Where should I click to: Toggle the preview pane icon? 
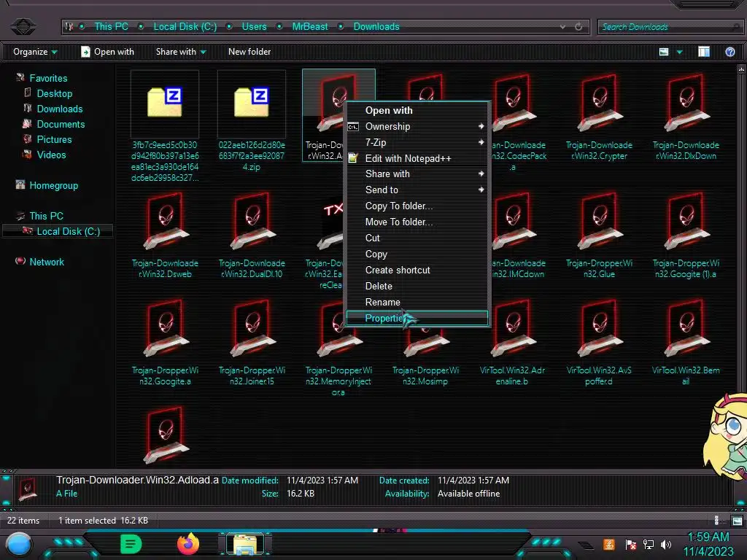tap(704, 52)
